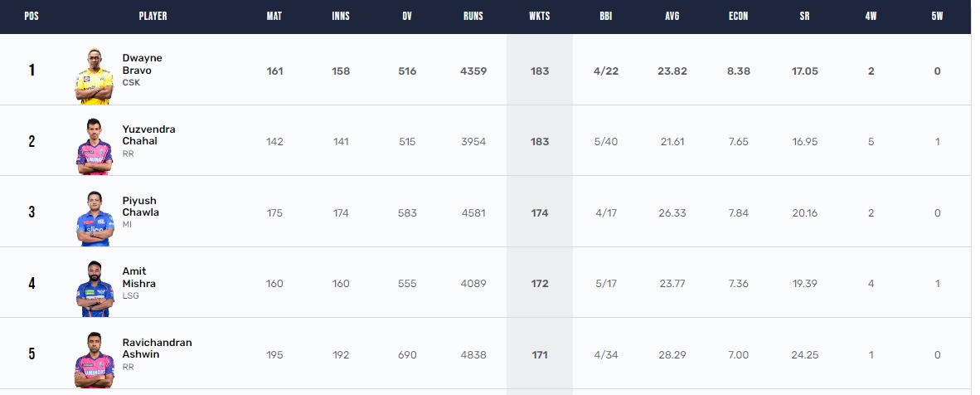980x395 pixels.
Task: Sort by RUNS column header
Action: [x=473, y=17]
